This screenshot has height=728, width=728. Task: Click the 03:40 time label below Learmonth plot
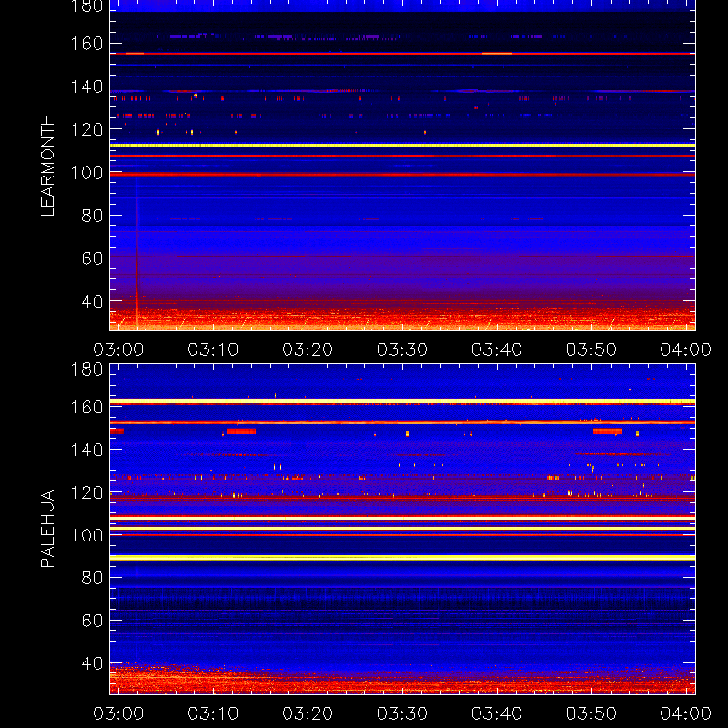(497, 349)
